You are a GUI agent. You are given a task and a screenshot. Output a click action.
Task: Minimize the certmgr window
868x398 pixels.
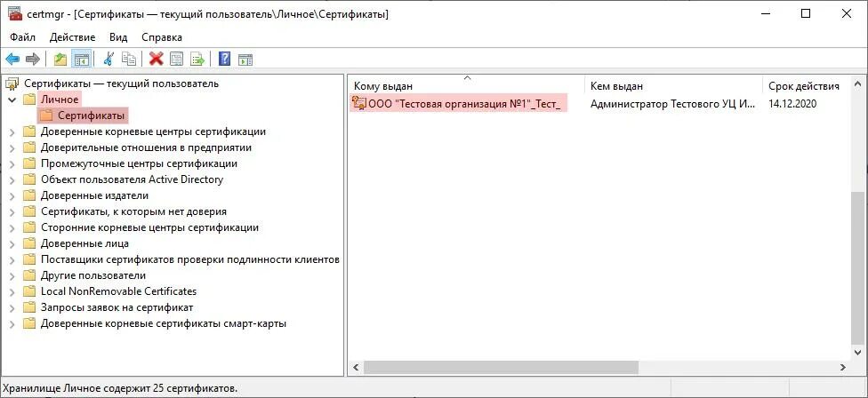point(766,14)
